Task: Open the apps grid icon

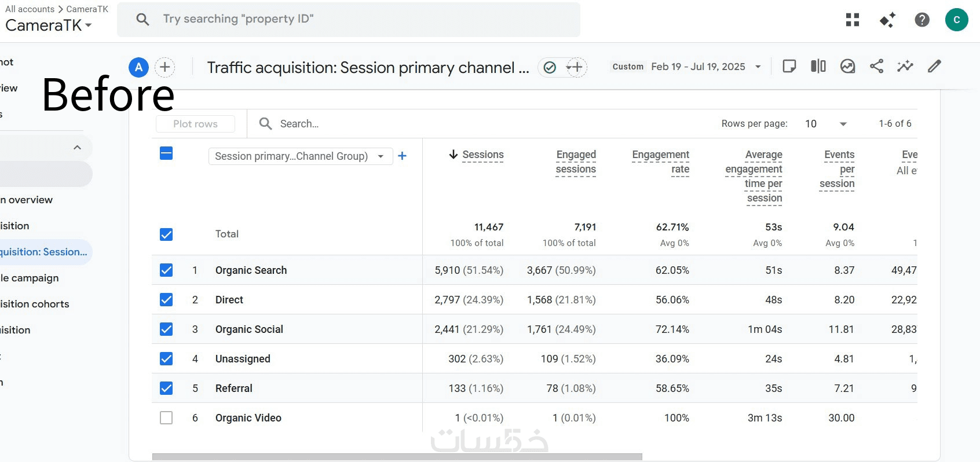Action: point(852,20)
